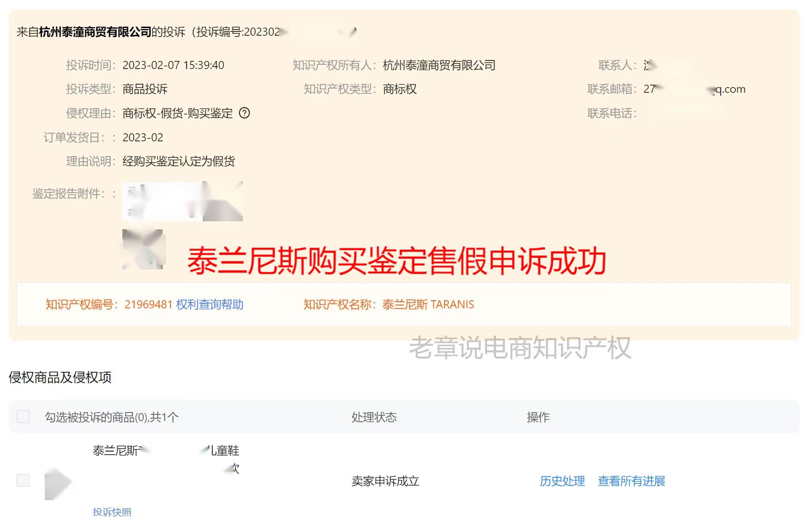803x532 pixels.
Task: Click the 处理状态 column header
Action: click(x=374, y=417)
